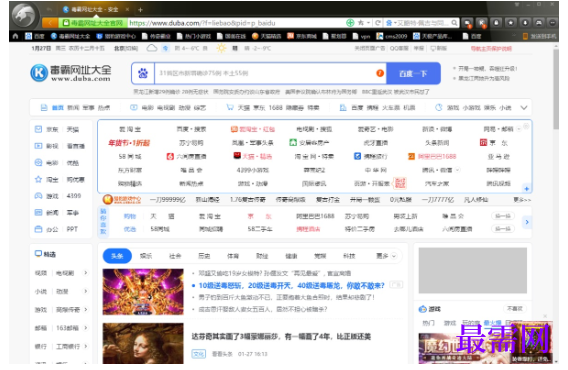568x370 pixels.
Task: Click the reload icon in the address bar
Action: pyautogui.click(x=377, y=23)
